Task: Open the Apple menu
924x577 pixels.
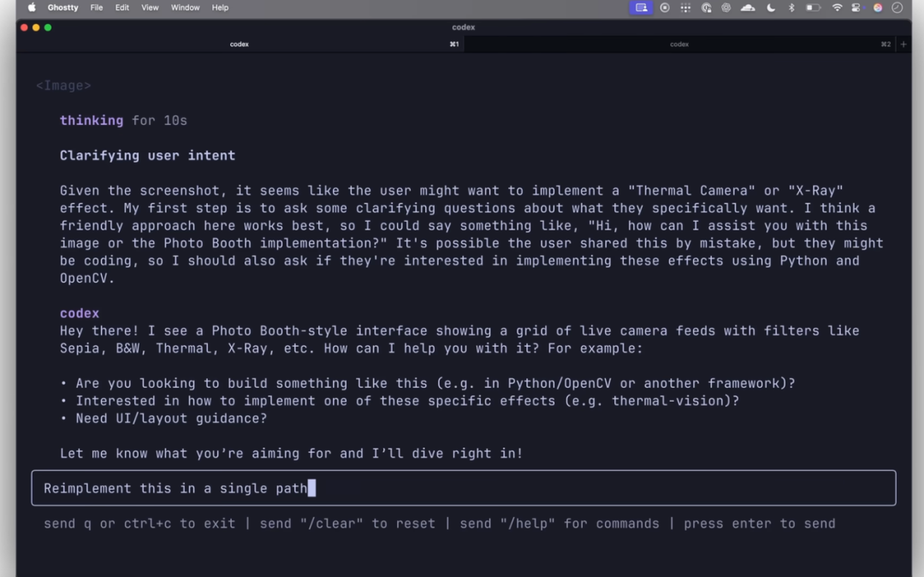Action: (x=32, y=8)
